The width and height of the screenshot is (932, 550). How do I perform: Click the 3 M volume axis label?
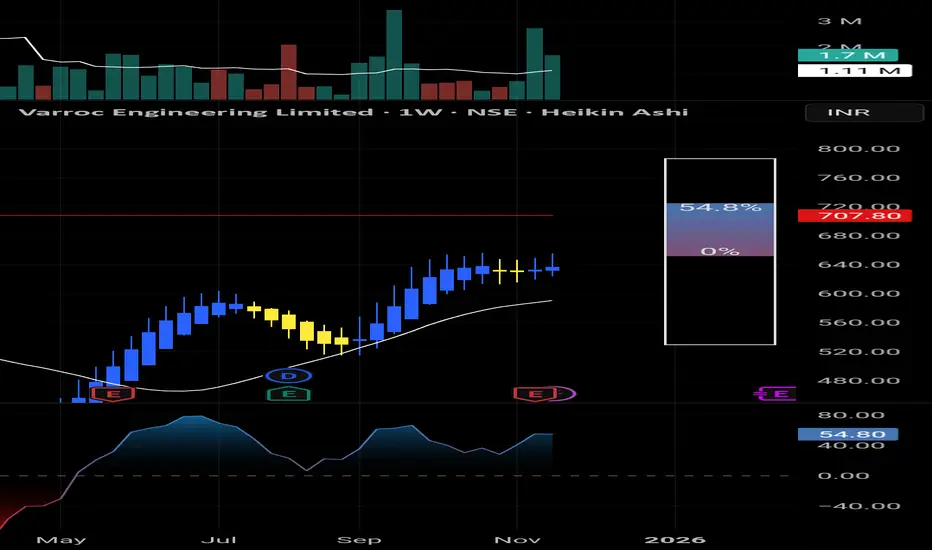pos(839,21)
